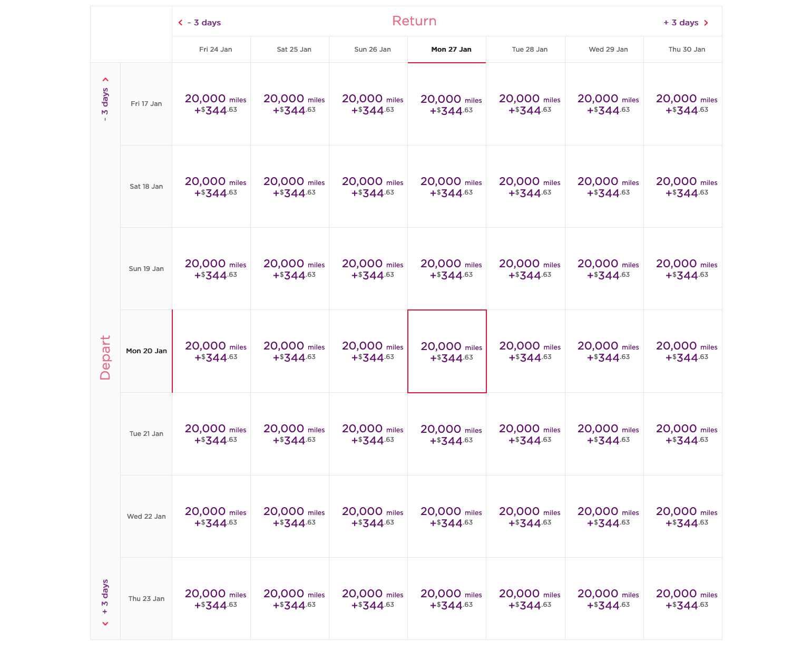Choose fare departing Thu 23 Jan returning Thu 30 Jan

click(x=683, y=599)
